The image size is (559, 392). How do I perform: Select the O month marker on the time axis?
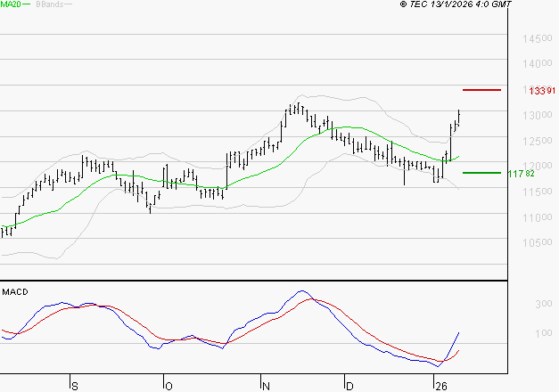pyautogui.click(x=168, y=385)
